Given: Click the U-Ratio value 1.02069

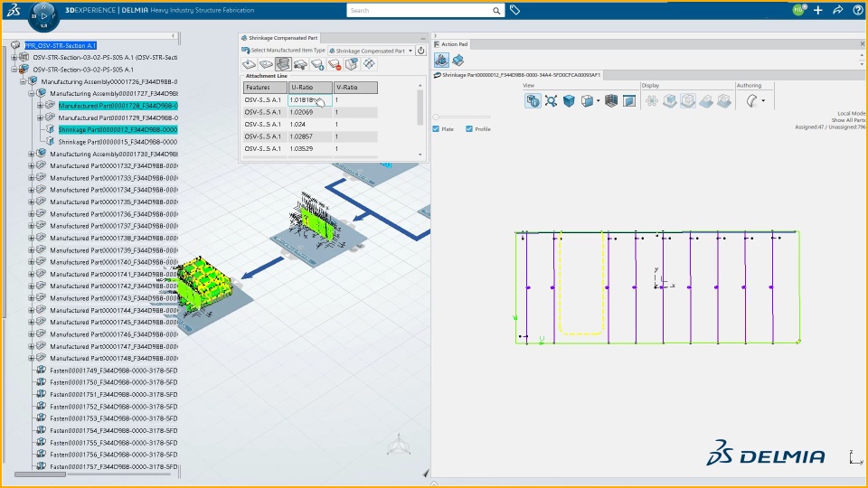Looking at the screenshot, I should tap(302, 112).
